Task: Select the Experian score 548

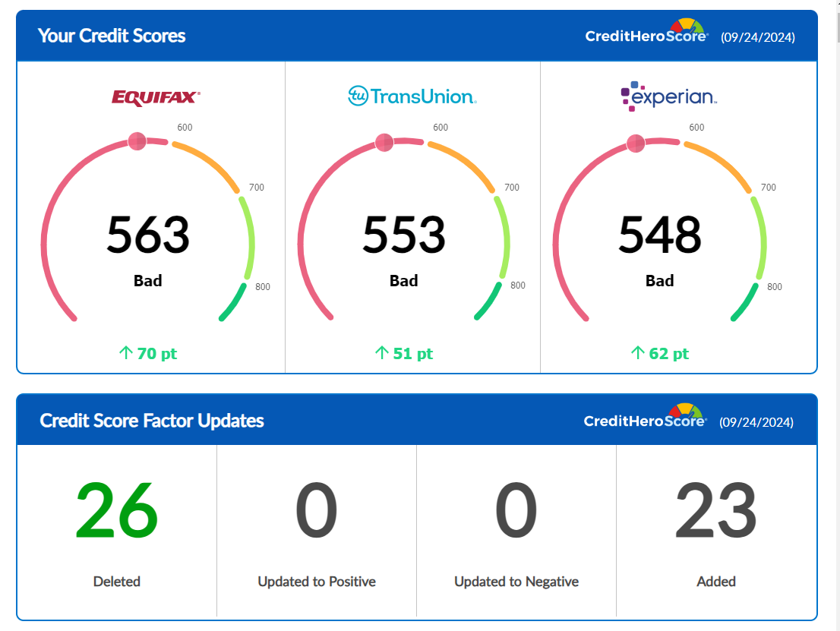Action: (659, 234)
